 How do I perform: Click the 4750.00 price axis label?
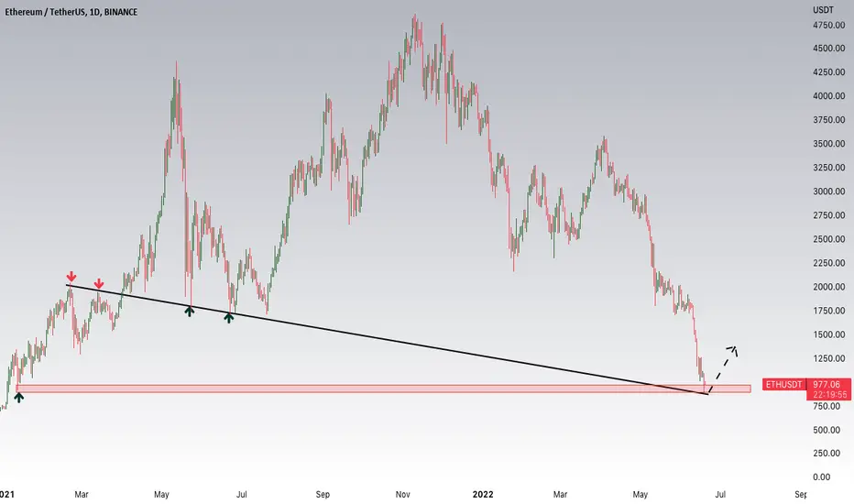829,25
